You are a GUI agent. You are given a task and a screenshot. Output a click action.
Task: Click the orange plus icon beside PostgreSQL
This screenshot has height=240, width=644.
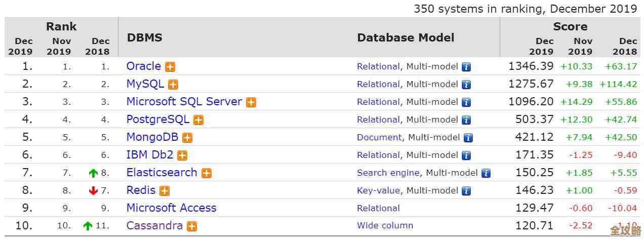tap(198, 120)
